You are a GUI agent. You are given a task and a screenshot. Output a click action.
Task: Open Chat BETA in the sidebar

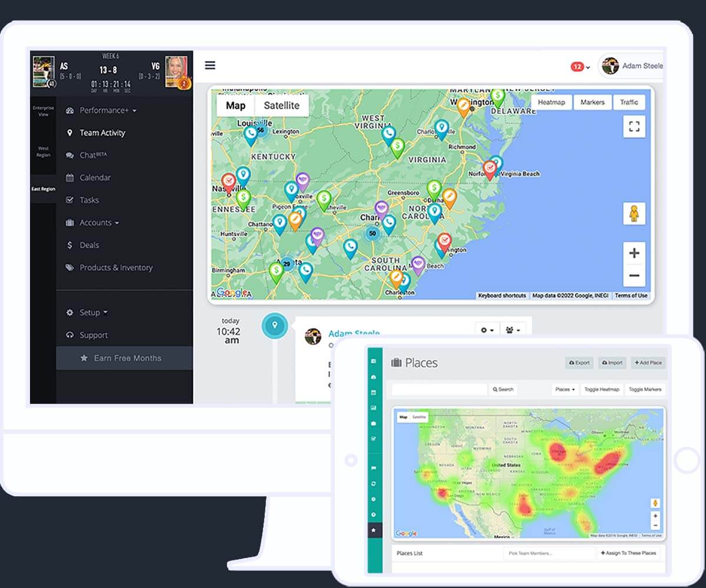tap(86, 155)
